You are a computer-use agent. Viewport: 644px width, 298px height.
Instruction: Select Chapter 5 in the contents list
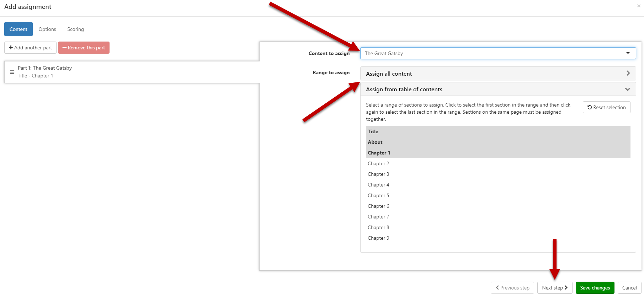[x=498, y=195]
